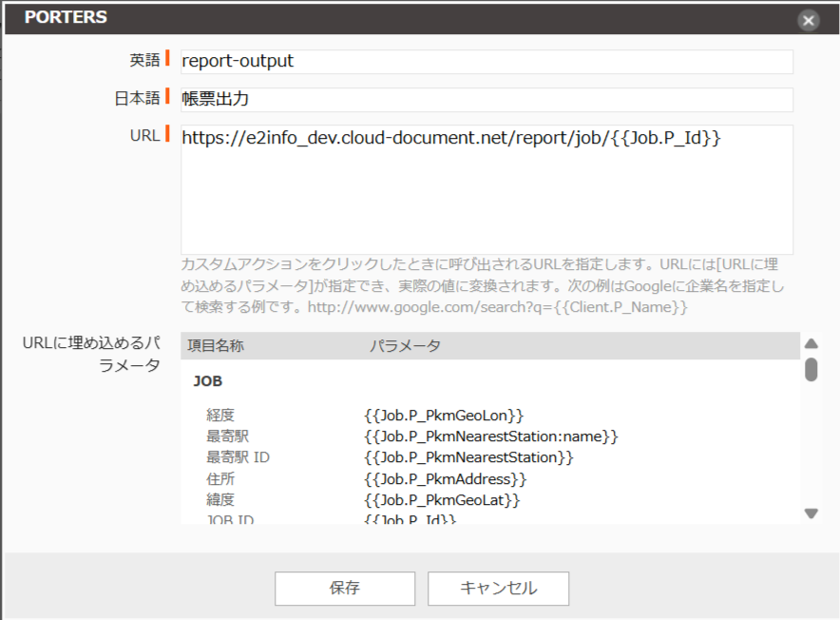Viewport: 840px width, 620px height.
Task: Click the パラメータ column header
Action: tap(405, 346)
